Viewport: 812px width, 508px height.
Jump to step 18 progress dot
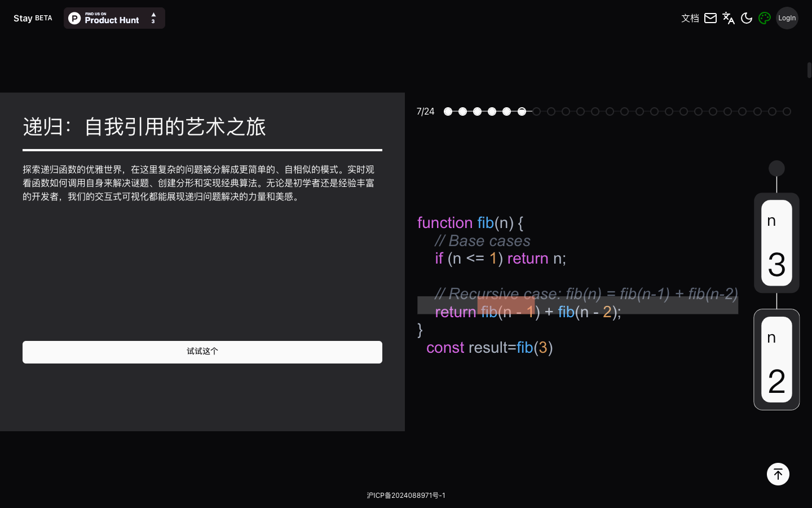(x=698, y=112)
